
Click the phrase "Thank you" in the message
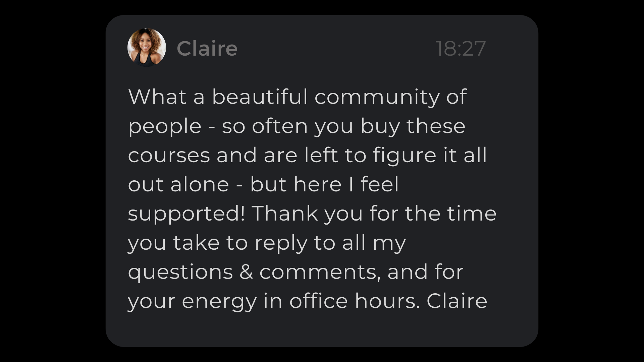pyautogui.click(x=307, y=214)
